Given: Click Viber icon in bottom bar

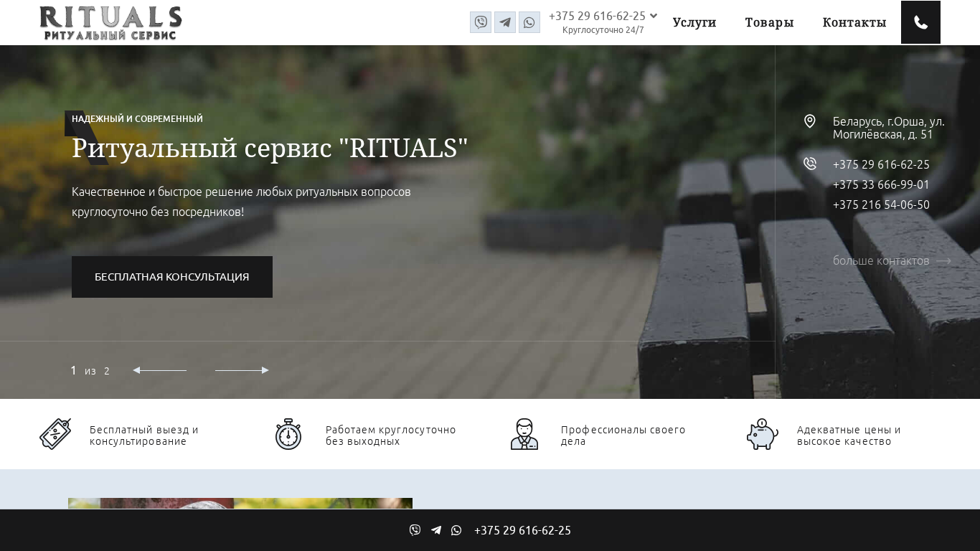Looking at the screenshot, I should pos(415,530).
